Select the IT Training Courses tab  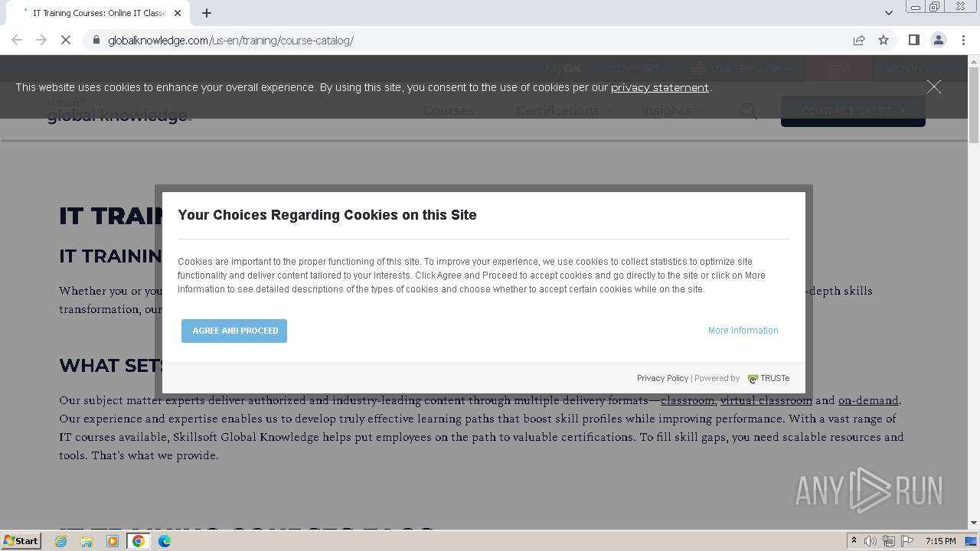[100, 13]
